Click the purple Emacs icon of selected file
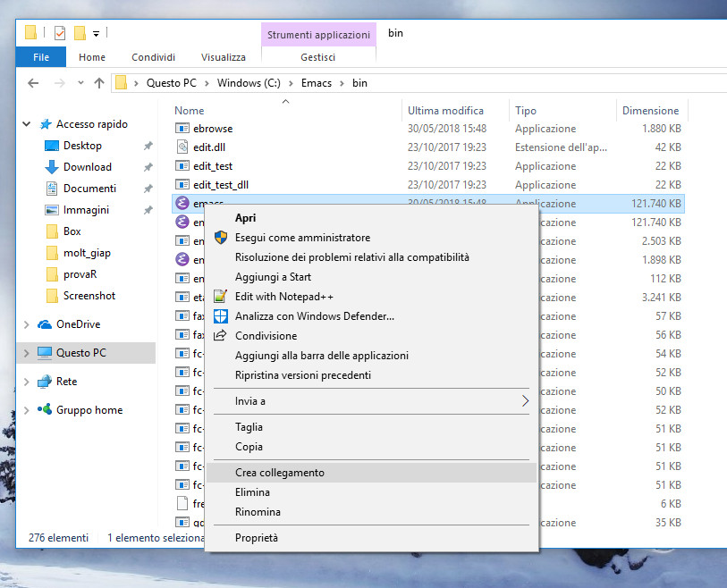This screenshot has height=588, width=727. click(x=182, y=203)
